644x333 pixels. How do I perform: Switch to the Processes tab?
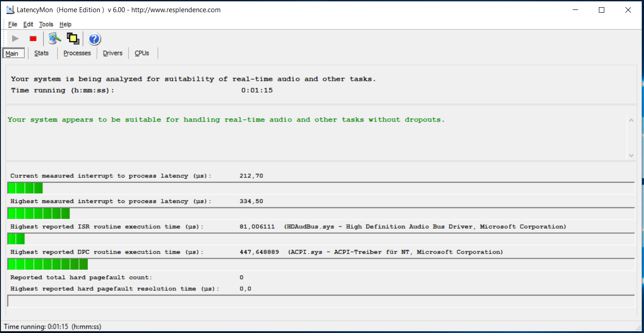coord(77,53)
